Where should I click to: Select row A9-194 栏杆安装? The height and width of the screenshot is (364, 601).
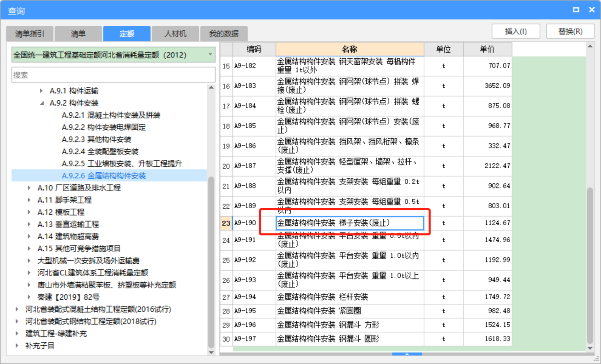click(366, 297)
